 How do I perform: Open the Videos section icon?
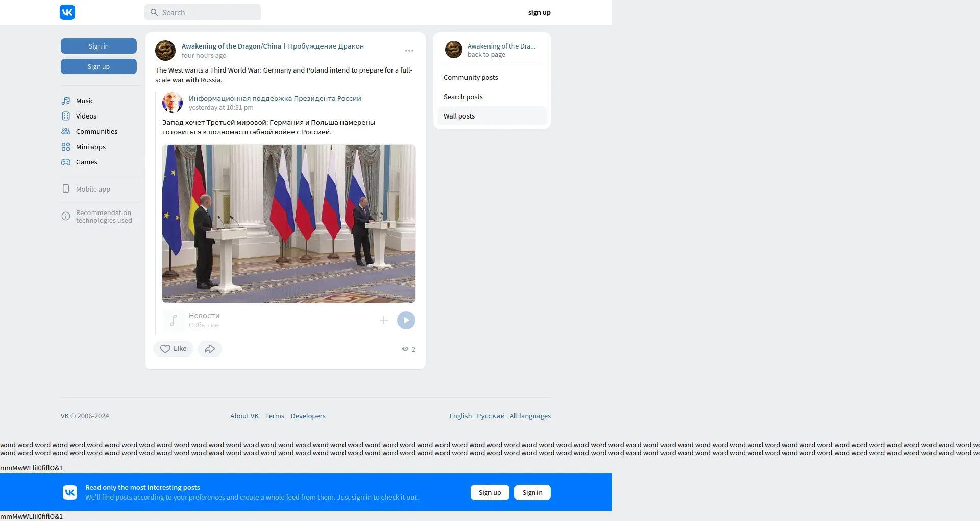point(66,116)
